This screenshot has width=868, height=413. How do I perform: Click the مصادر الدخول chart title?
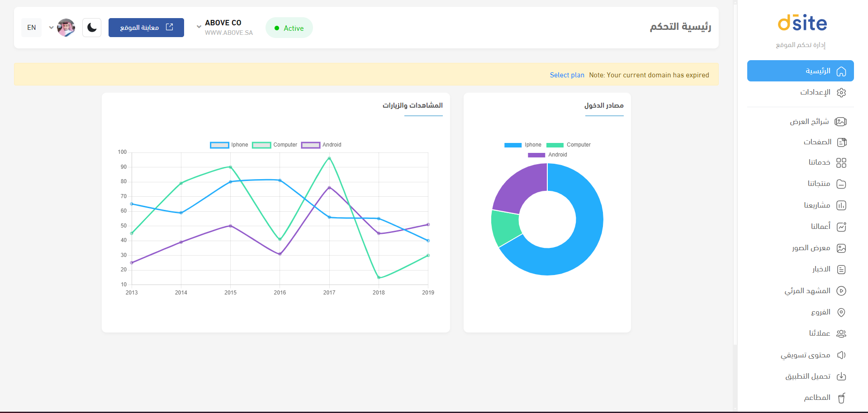click(604, 105)
